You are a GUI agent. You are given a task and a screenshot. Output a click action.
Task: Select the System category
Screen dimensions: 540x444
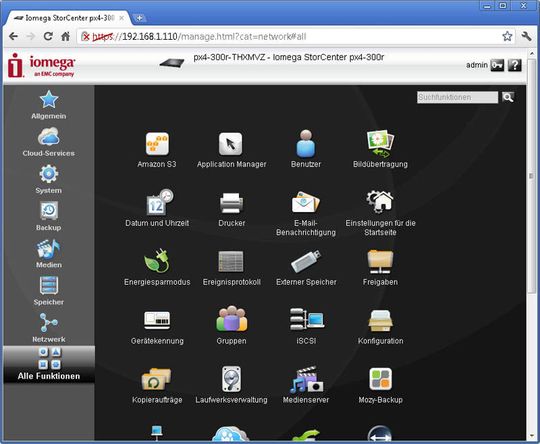pos(49,179)
